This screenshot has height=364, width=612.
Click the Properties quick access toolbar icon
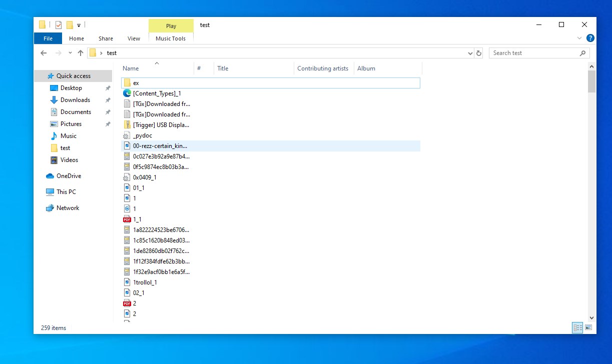coord(59,24)
